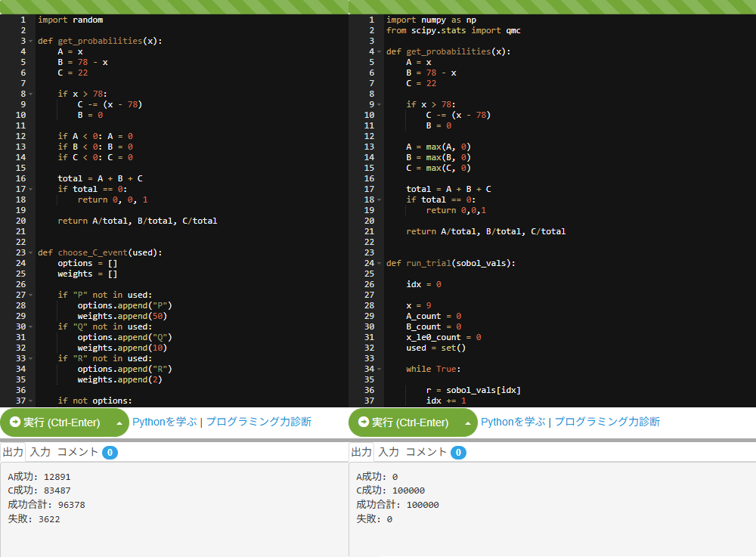Open the left 実行 button dropdown arrow
This screenshot has height=557, width=756.
click(119, 423)
